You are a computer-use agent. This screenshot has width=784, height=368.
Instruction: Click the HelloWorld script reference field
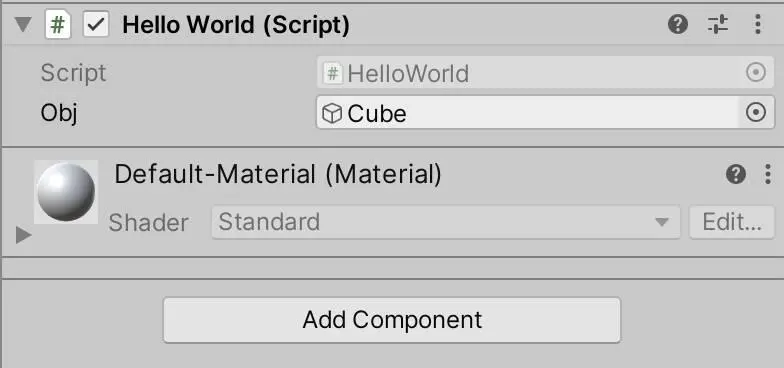pyautogui.click(x=546, y=74)
